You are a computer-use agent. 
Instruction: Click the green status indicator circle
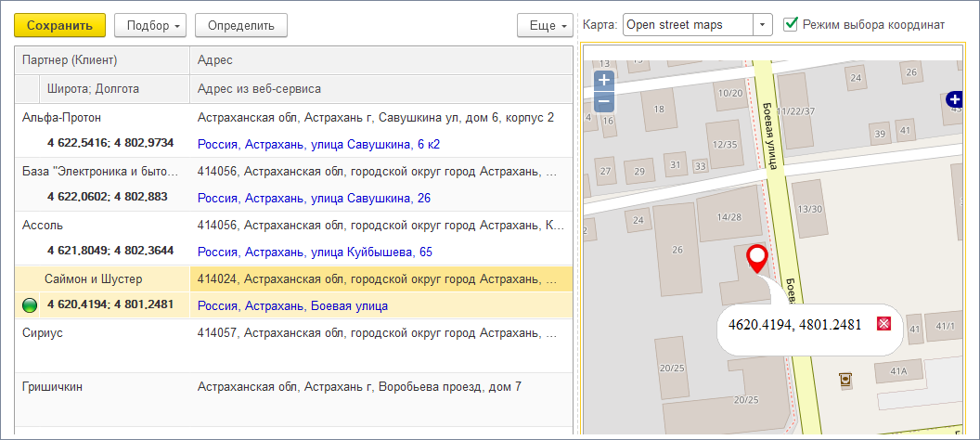tap(29, 305)
